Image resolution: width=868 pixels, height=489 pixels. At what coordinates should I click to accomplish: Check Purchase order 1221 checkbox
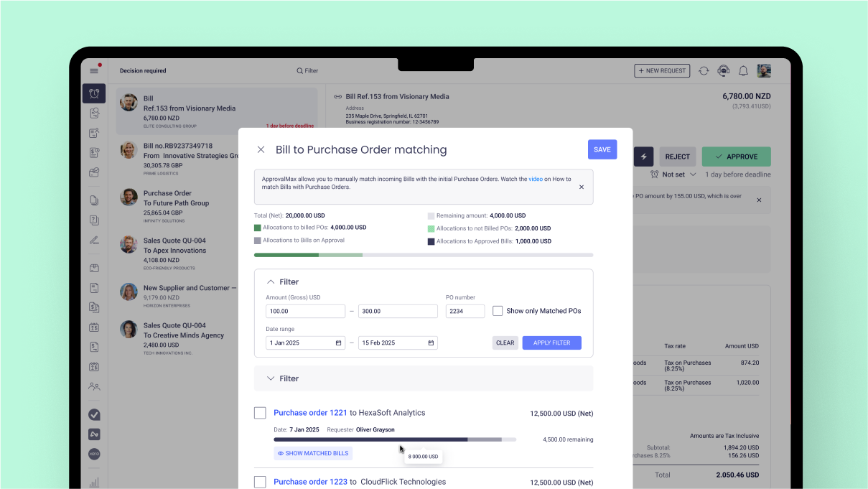coord(260,413)
